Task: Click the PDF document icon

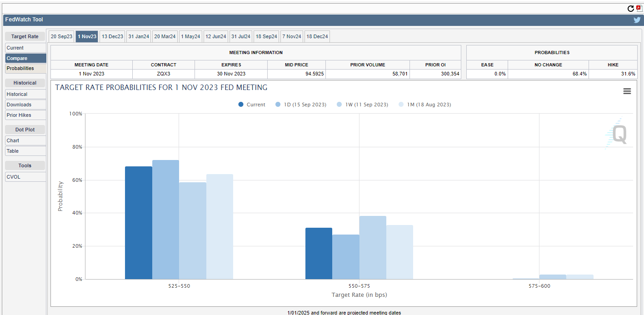Action: point(638,8)
